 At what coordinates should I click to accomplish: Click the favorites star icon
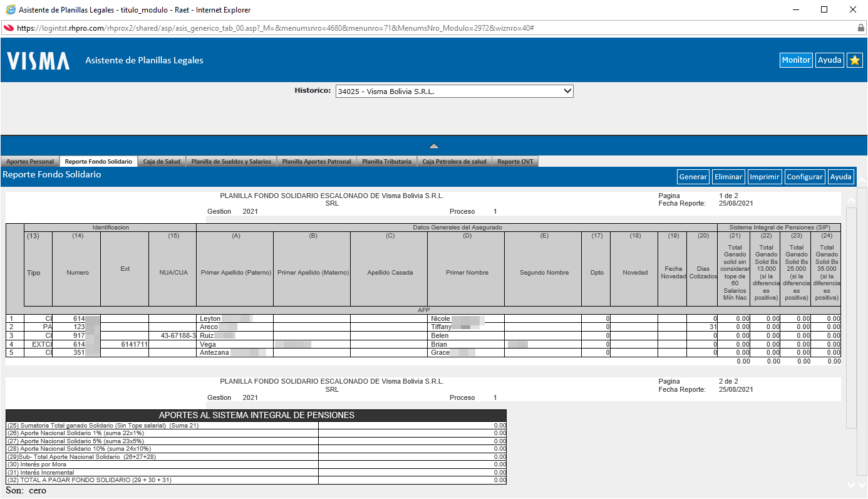coord(855,60)
